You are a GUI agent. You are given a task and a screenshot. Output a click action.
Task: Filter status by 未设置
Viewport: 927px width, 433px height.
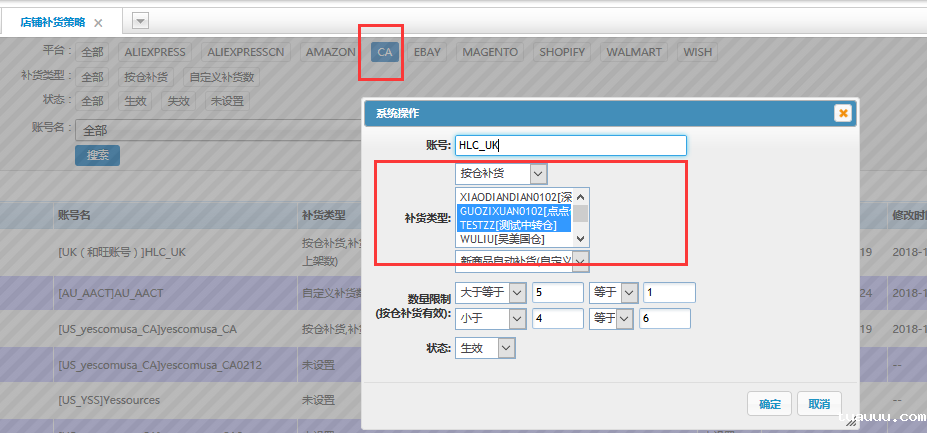(226, 101)
